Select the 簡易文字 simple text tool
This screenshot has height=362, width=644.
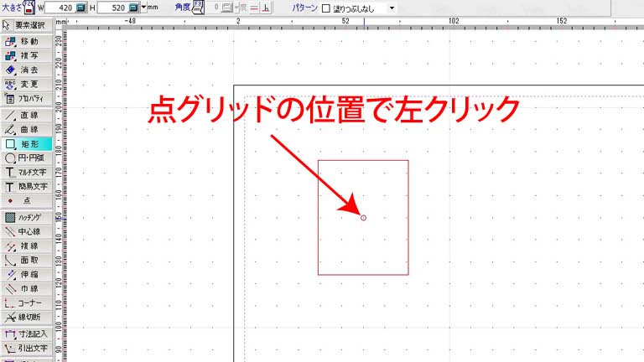[x=27, y=187]
